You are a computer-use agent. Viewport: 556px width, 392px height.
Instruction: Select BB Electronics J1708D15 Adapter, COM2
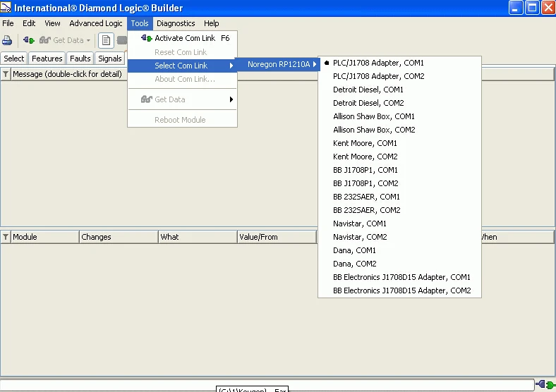coord(399,290)
